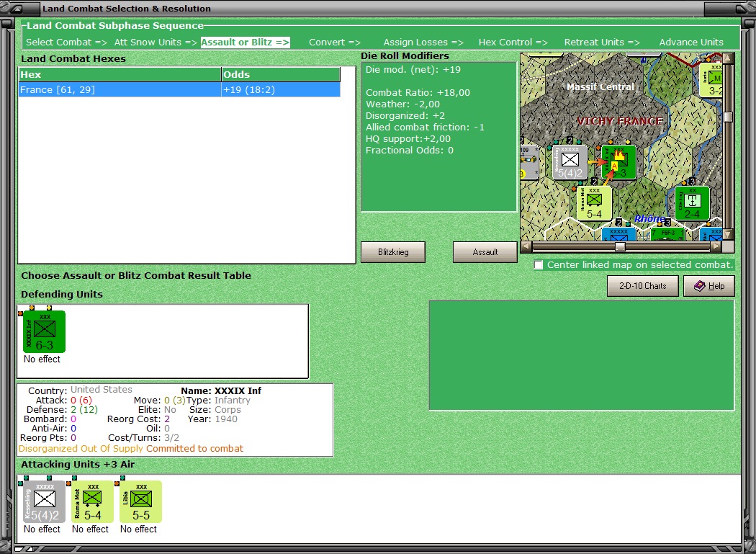The height and width of the screenshot is (554, 756).
Task: Click the 3-2 unit counter at map corner
Action: click(711, 80)
